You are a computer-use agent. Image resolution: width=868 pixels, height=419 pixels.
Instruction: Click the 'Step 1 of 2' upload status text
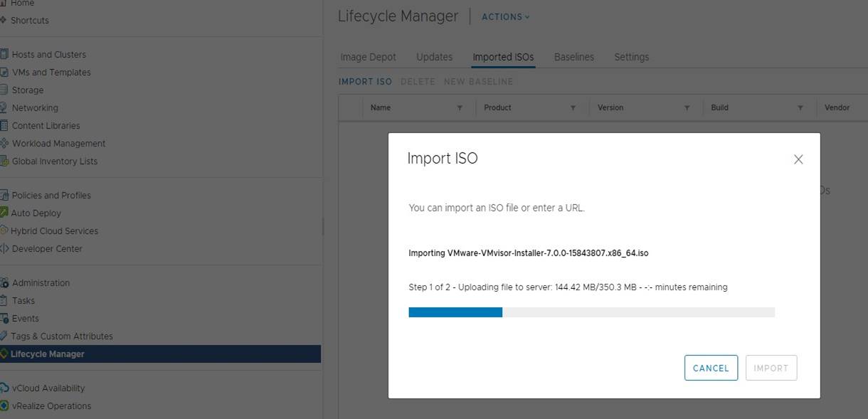tap(568, 287)
